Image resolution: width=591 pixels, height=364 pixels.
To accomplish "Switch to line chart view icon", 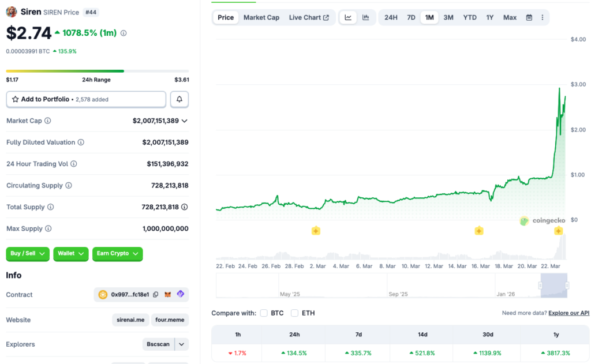I will [x=348, y=17].
